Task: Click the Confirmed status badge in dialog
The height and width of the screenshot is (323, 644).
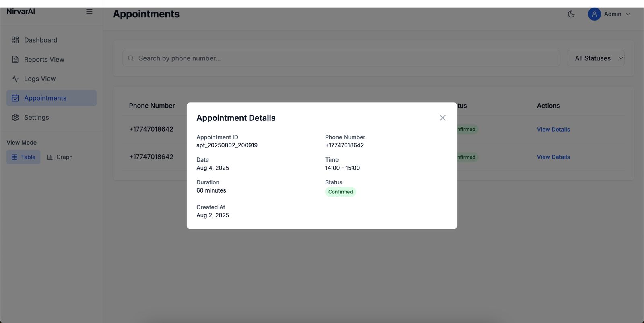Action: [341, 192]
